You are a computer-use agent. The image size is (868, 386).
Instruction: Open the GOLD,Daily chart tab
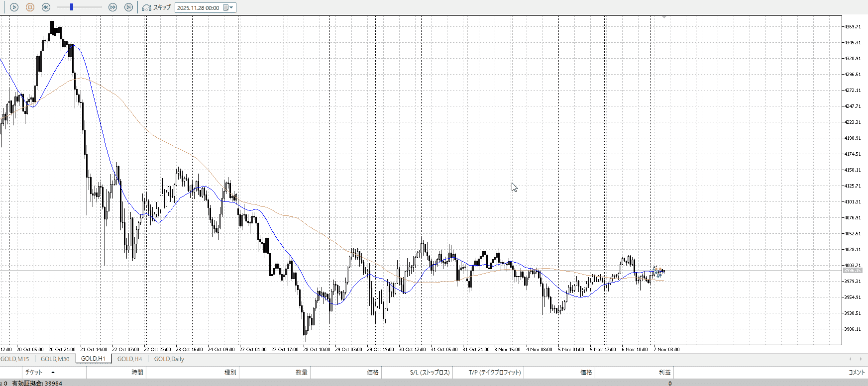[x=169, y=359]
